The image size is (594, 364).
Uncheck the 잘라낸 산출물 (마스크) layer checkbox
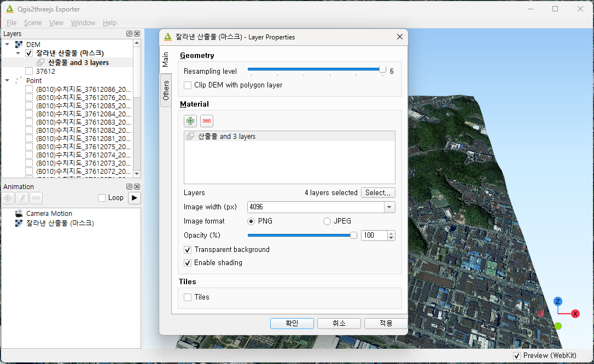(29, 54)
